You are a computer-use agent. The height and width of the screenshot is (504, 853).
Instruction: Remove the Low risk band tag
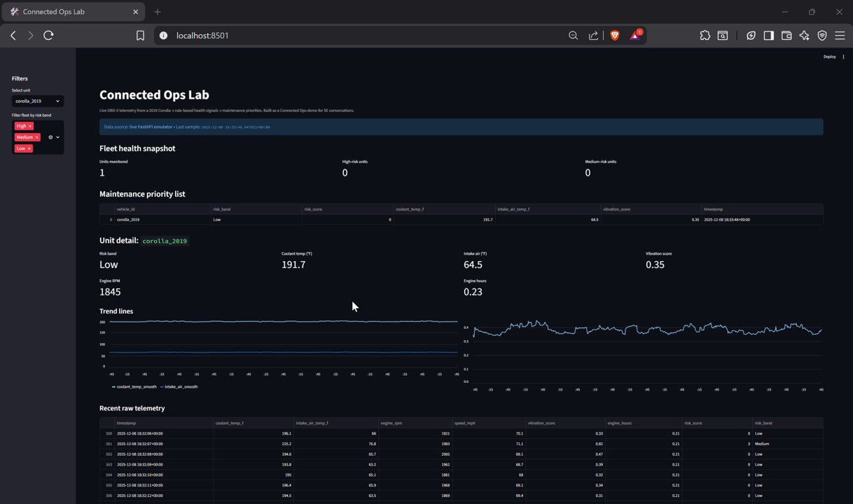tap(29, 148)
